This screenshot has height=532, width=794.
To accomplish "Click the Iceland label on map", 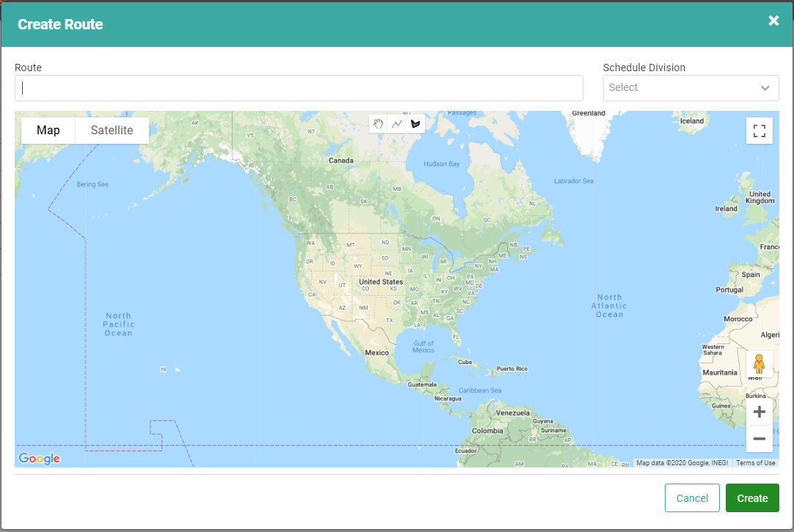I will (692, 121).
